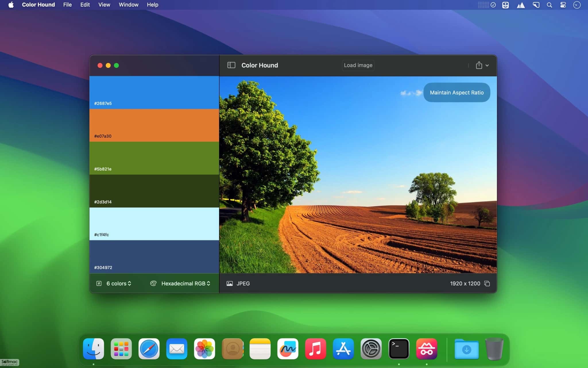Open Terminal from the dock
This screenshot has height=368, width=588.
click(x=399, y=349)
